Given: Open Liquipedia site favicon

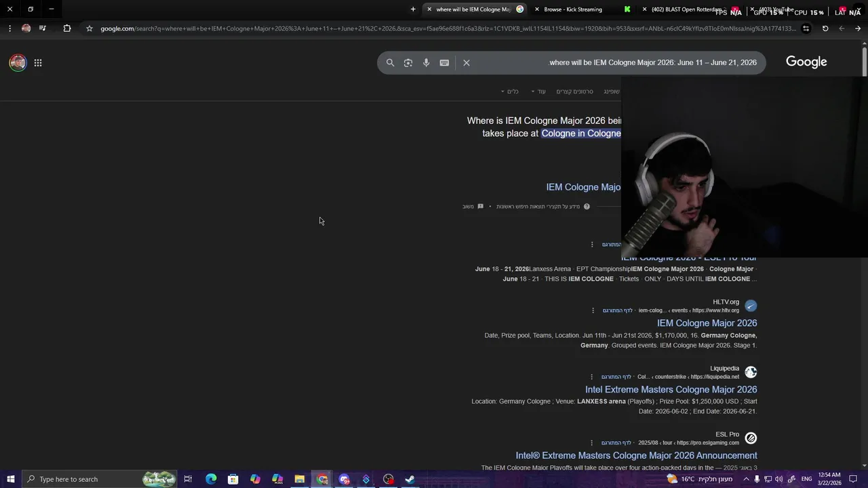Looking at the screenshot, I should click(751, 372).
